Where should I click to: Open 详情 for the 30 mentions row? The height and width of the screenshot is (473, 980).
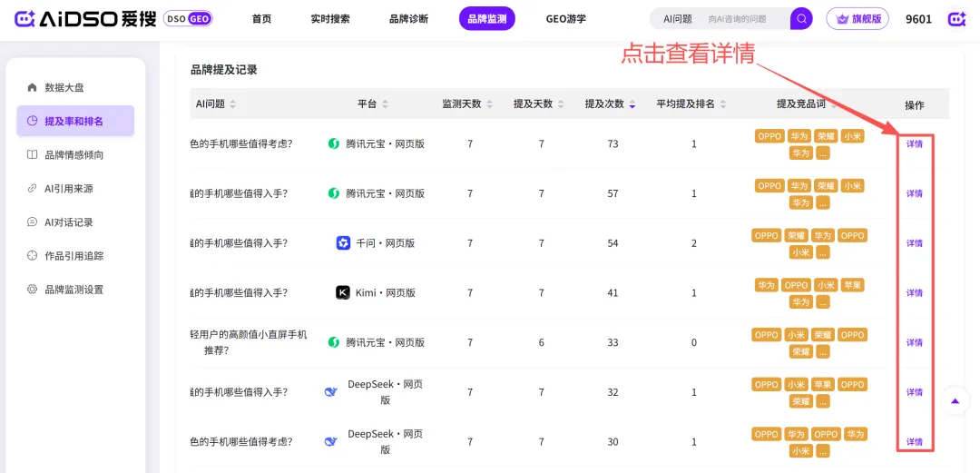pyautogui.click(x=915, y=442)
